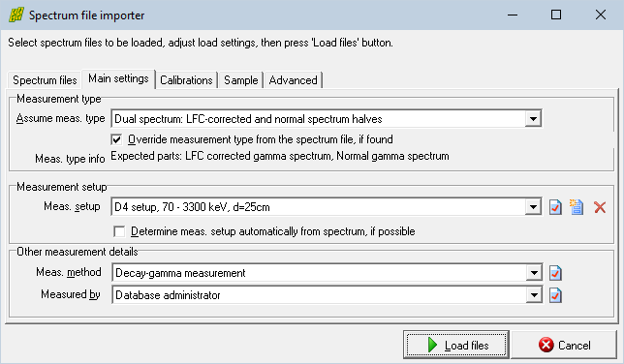Maximize the Spectrum file importer window
The image size is (624, 364).
(x=556, y=15)
